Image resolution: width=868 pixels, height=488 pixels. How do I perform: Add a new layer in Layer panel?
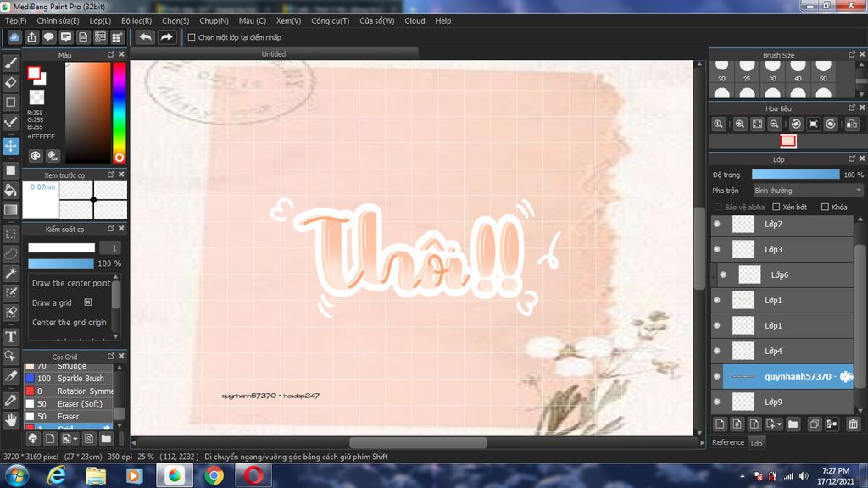[x=720, y=424]
